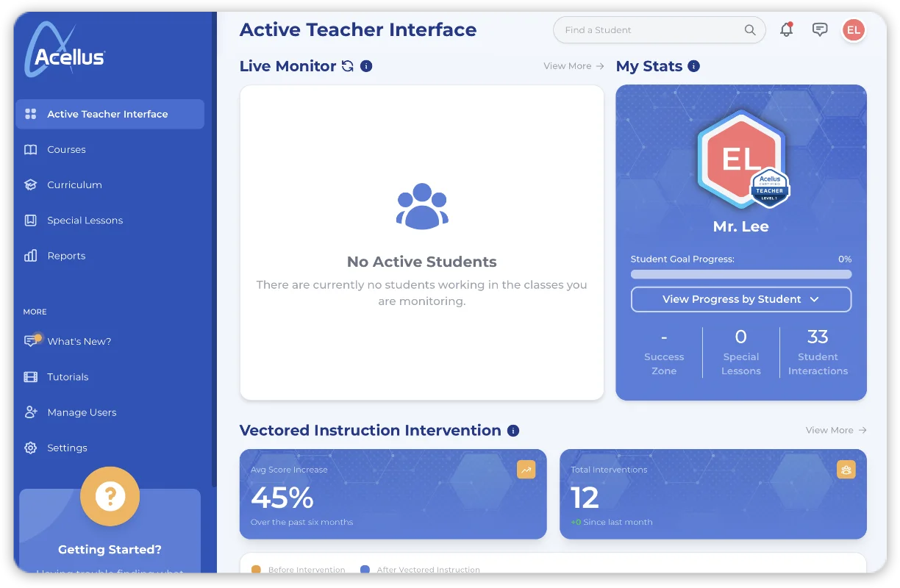Click the Settings gear icon
Screen dimensions: 900x588
pos(30,448)
